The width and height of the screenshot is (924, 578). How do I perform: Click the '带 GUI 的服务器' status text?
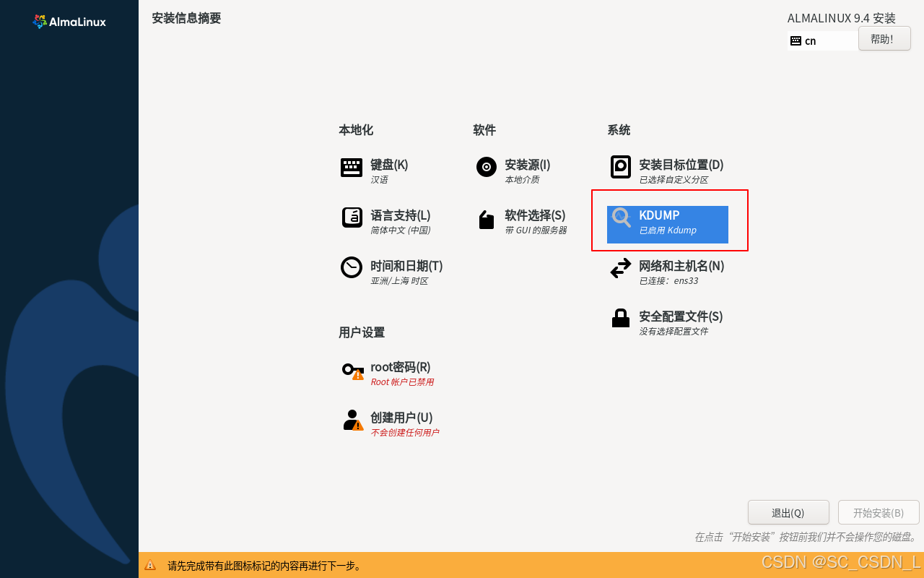(x=536, y=230)
